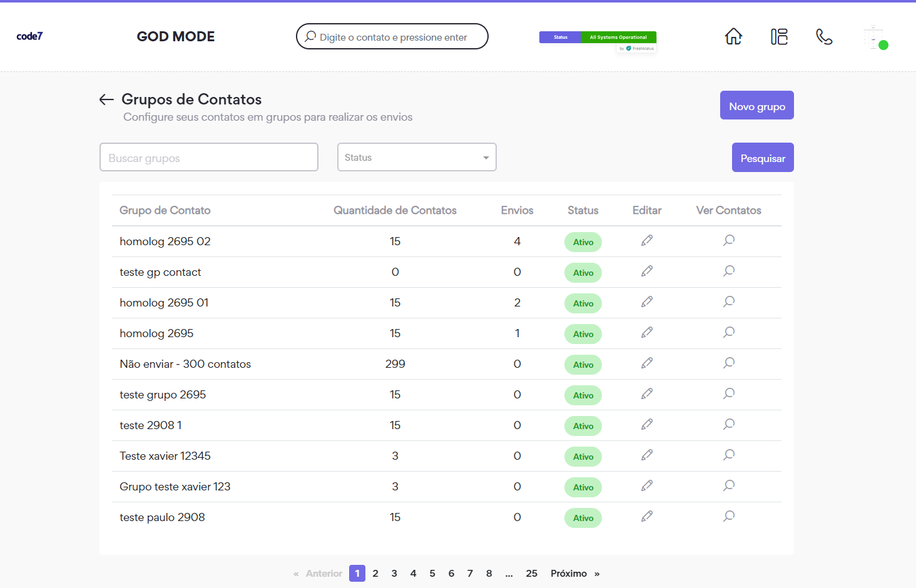The width and height of the screenshot is (916, 588).
Task: Select current page 1 in pagination
Action: click(357, 574)
